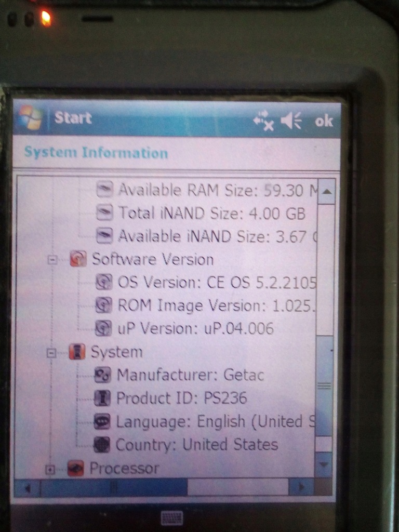Tap the connectivity status icon

[263, 121]
